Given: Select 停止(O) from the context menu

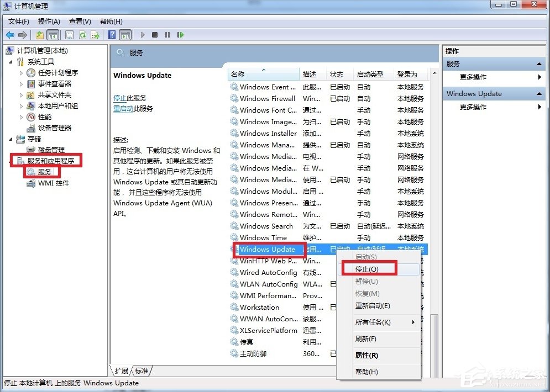Looking at the screenshot, I should click(x=367, y=269).
